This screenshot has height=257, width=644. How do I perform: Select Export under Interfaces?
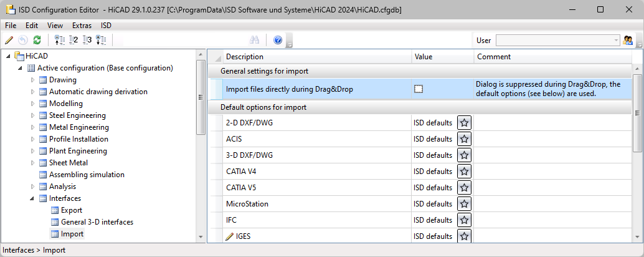pyautogui.click(x=71, y=210)
